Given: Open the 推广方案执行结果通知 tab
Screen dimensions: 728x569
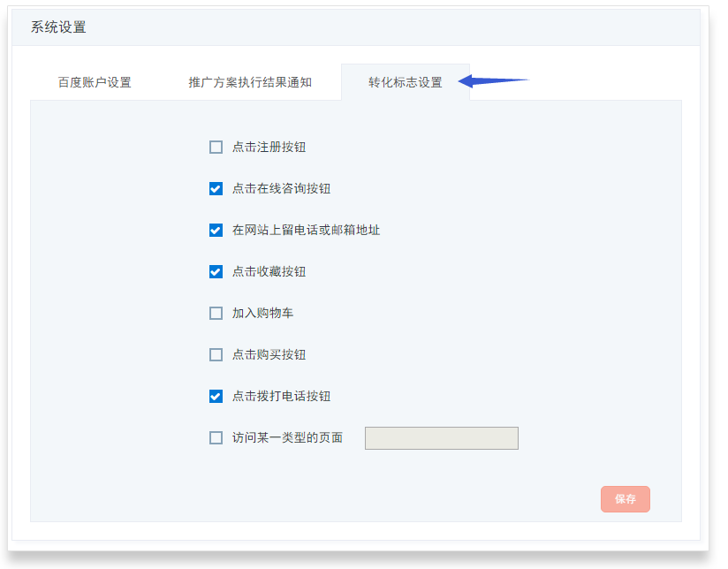Looking at the screenshot, I should pyautogui.click(x=250, y=82).
